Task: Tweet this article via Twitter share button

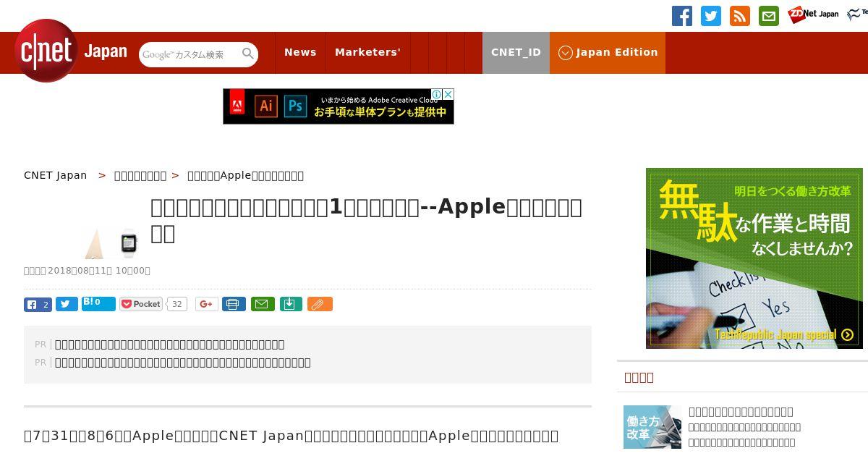Action: [67, 304]
